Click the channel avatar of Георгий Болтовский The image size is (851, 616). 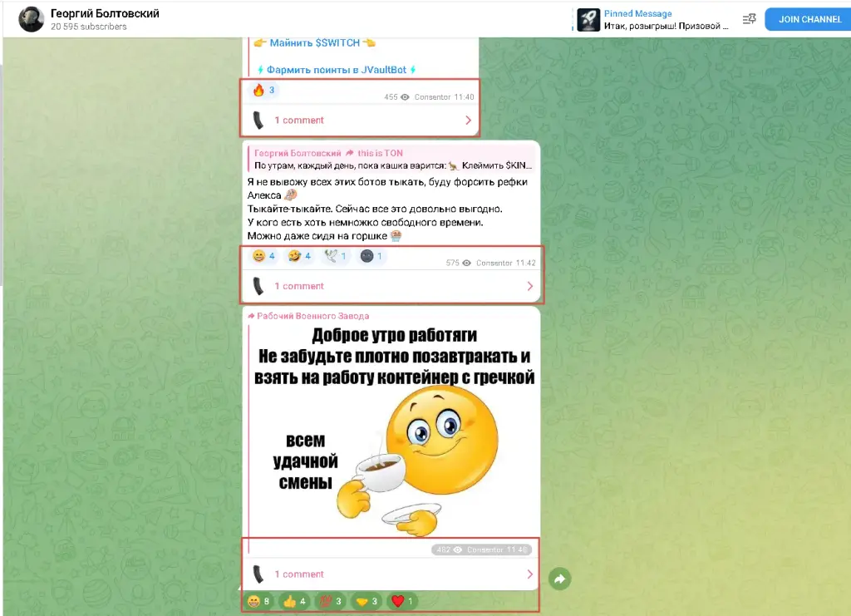[31, 20]
